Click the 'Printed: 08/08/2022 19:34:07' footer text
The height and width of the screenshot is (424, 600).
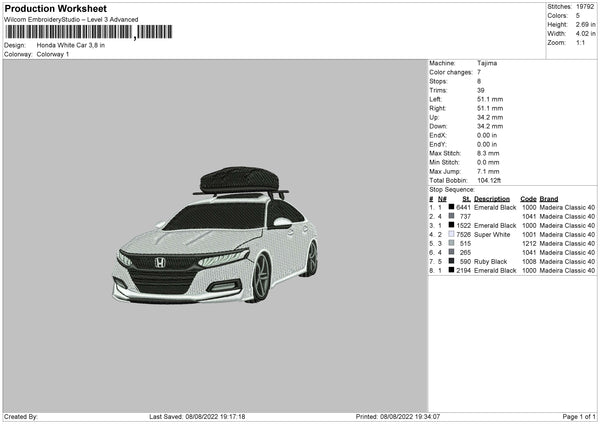tap(398, 417)
